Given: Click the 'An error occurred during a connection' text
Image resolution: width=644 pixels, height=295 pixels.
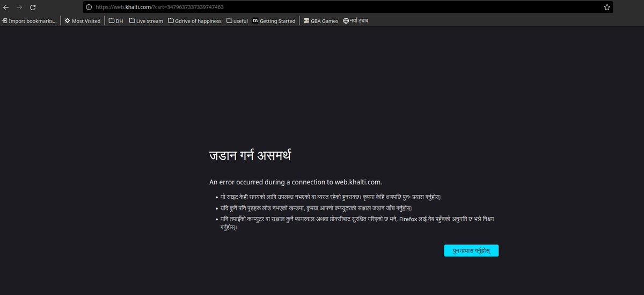Looking at the screenshot, I should (x=296, y=182).
